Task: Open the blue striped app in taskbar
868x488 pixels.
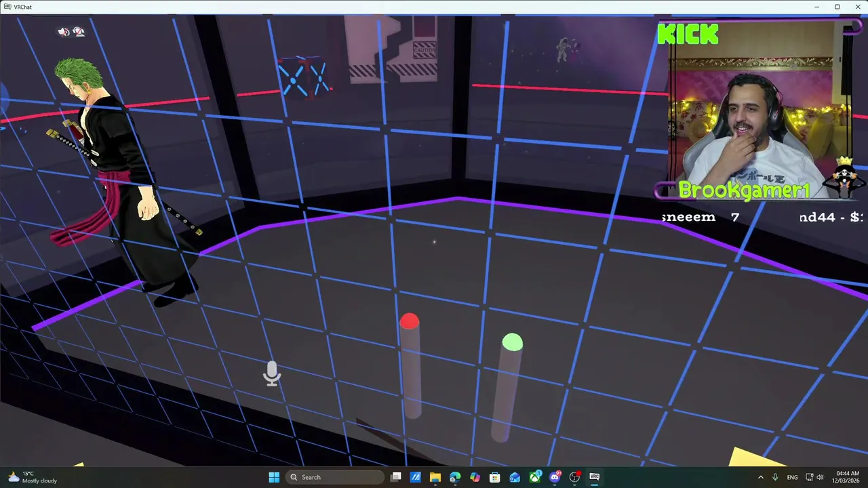Action: 416,477
